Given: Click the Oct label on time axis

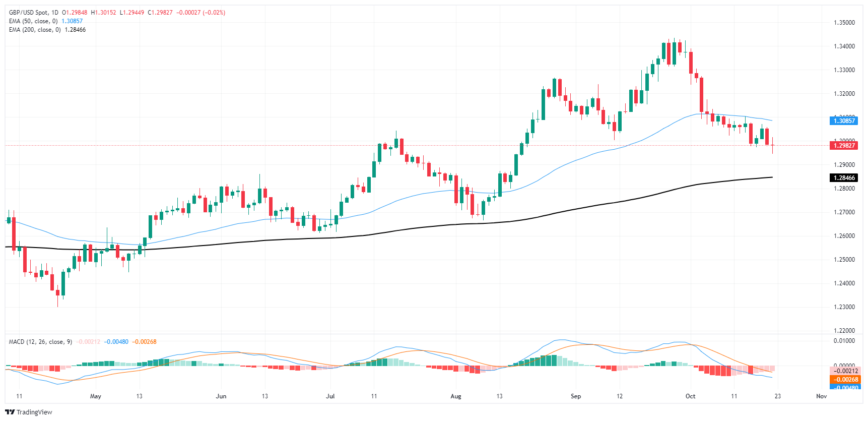Looking at the screenshot, I should (x=690, y=396).
